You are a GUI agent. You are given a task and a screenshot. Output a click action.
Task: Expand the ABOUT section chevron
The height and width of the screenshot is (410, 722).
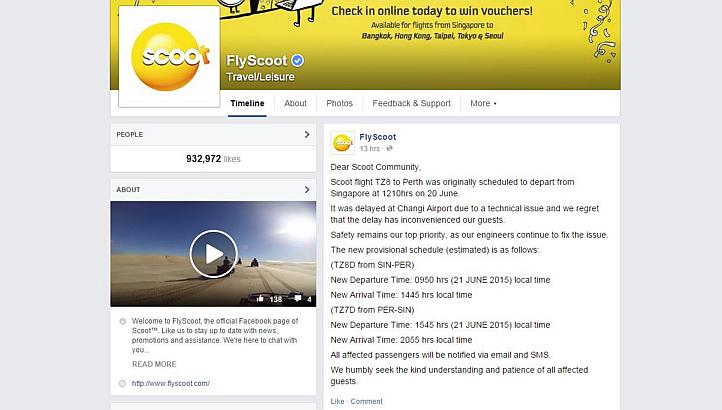307,189
